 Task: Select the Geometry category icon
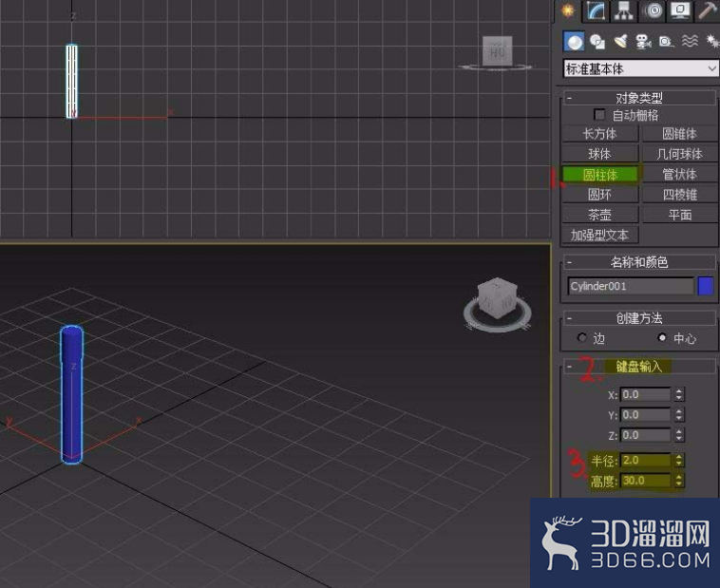tap(574, 42)
